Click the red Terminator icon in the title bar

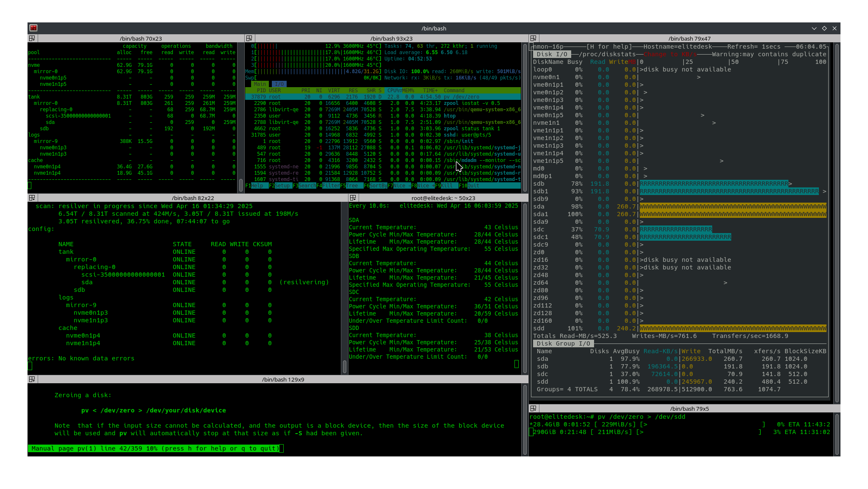click(33, 28)
